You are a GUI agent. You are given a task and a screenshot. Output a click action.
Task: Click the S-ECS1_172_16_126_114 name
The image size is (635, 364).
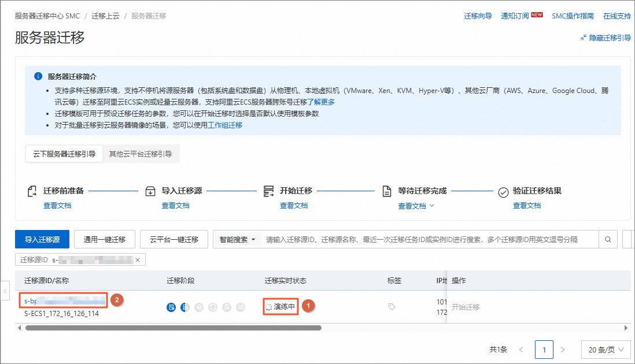pyautogui.click(x=61, y=313)
